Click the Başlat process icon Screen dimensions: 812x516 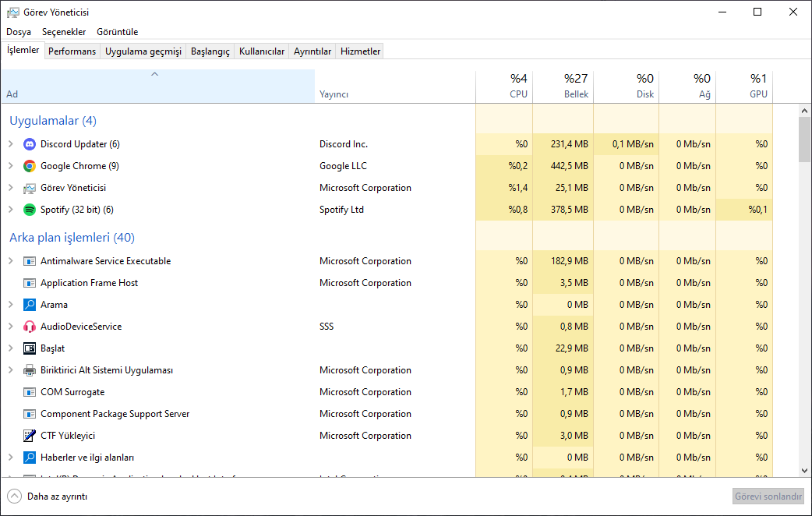(30, 348)
